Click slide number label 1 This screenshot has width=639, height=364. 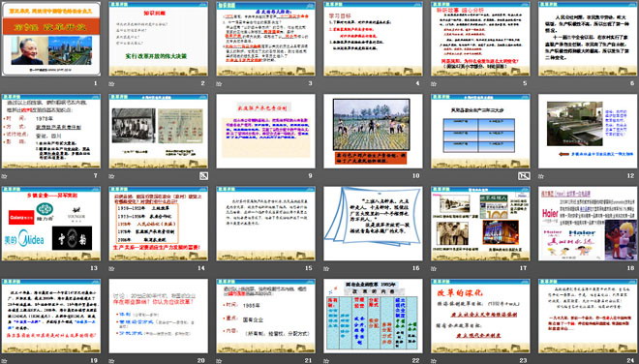pyautogui.click(x=96, y=83)
